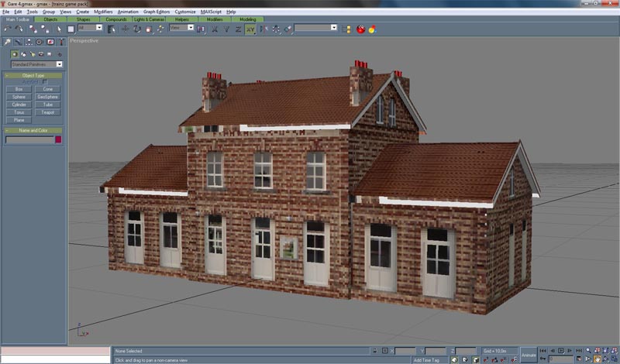
Task: Click the GeoSphere primitive button
Action: 48,97
